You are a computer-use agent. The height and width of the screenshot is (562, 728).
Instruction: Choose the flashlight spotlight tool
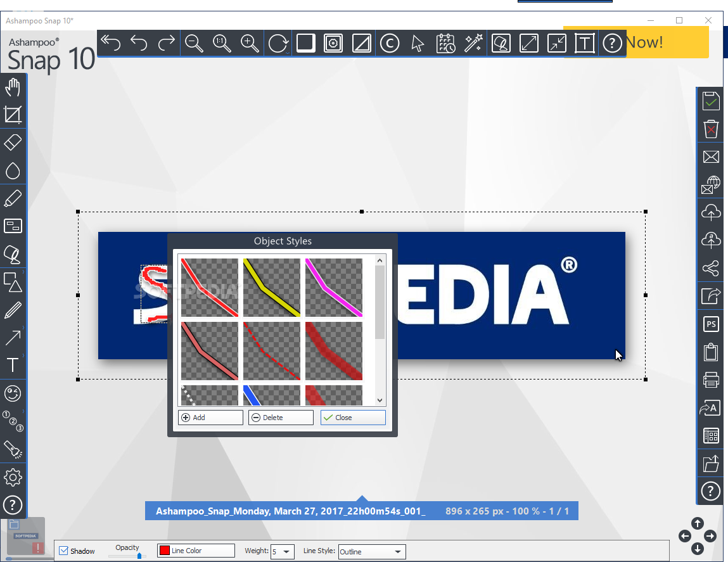tap(13, 449)
